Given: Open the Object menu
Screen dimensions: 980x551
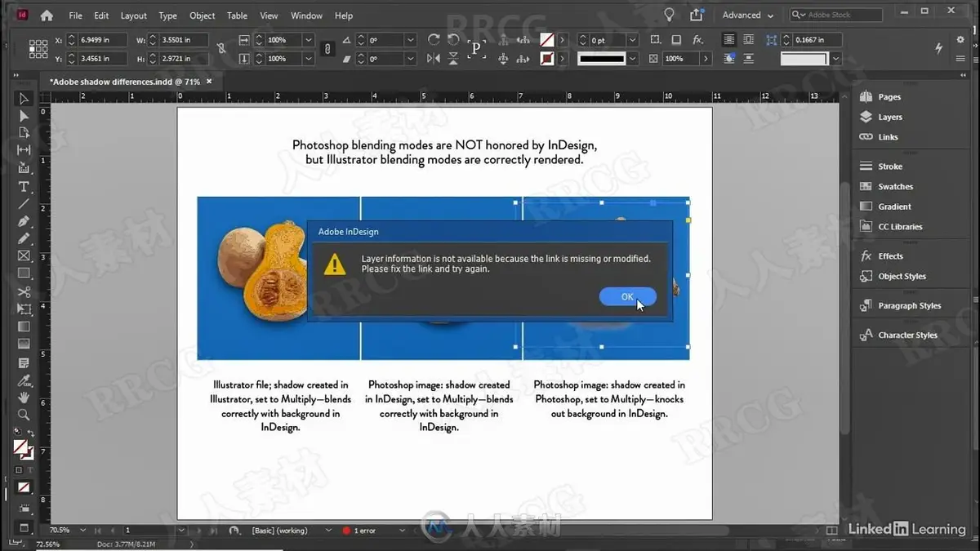Looking at the screenshot, I should [x=203, y=16].
